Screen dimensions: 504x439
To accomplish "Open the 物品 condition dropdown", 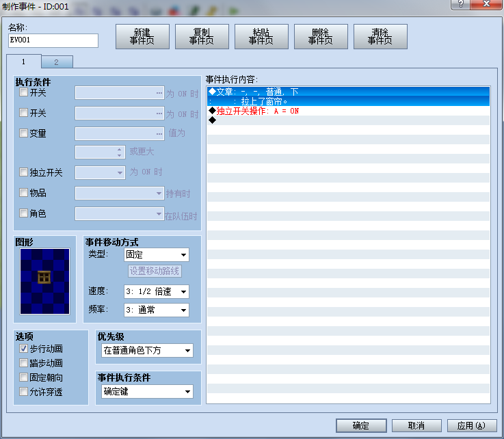I will tap(120, 193).
